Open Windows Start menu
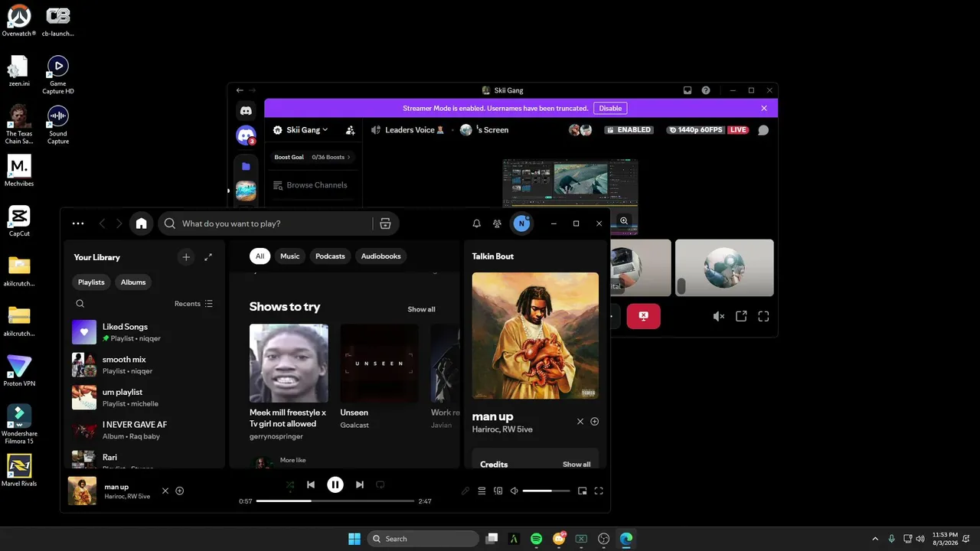 coord(354,539)
